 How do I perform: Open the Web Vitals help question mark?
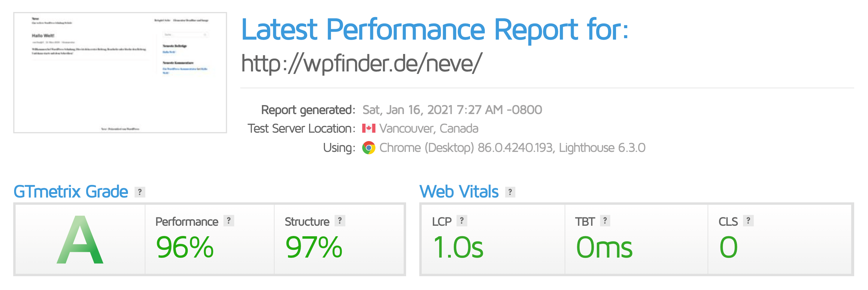[x=510, y=192]
